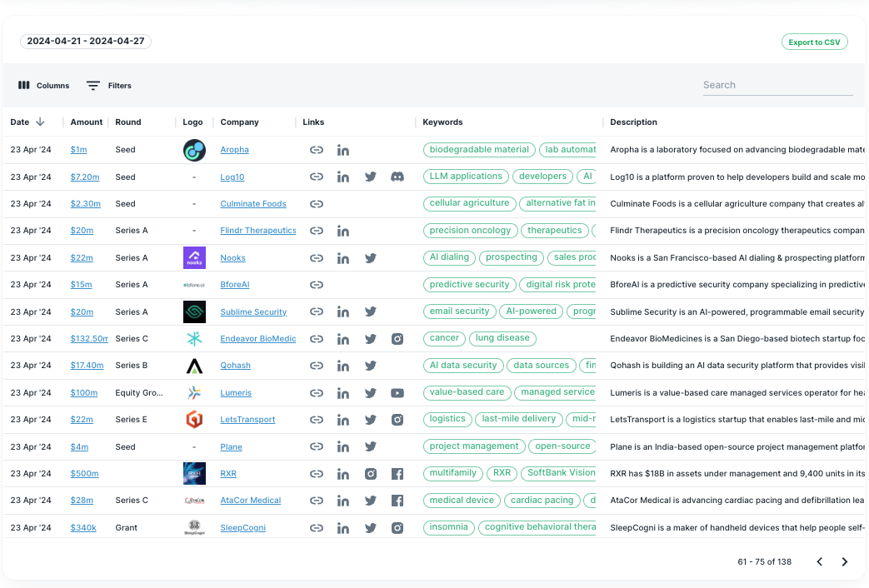Click the Sublime Security logo

coord(194,312)
